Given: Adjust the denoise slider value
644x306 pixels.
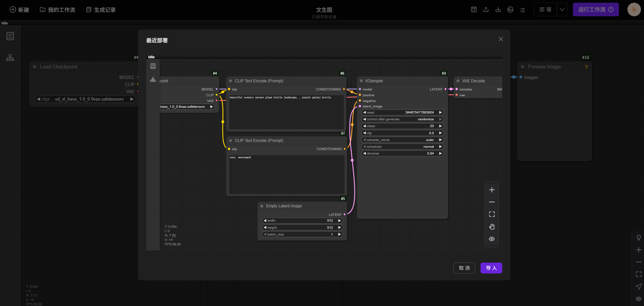Looking at the screenshot, I should coord(402,154).
